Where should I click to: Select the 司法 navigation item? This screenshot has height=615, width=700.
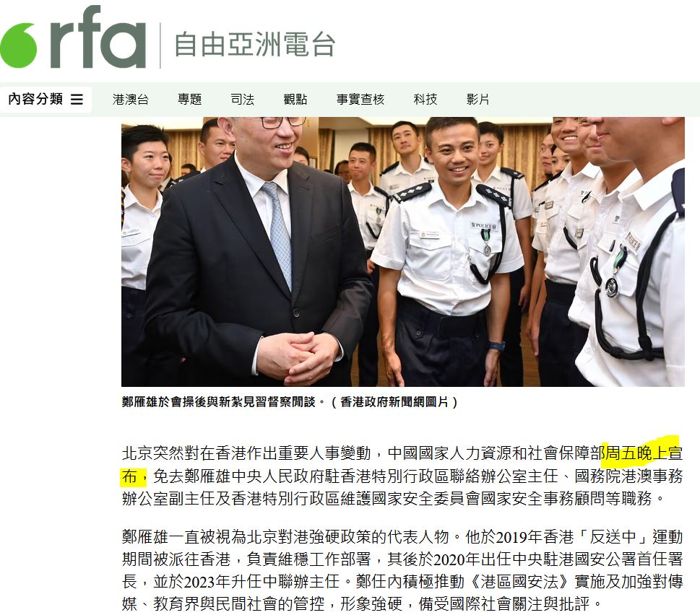click(x=243, y=99)
